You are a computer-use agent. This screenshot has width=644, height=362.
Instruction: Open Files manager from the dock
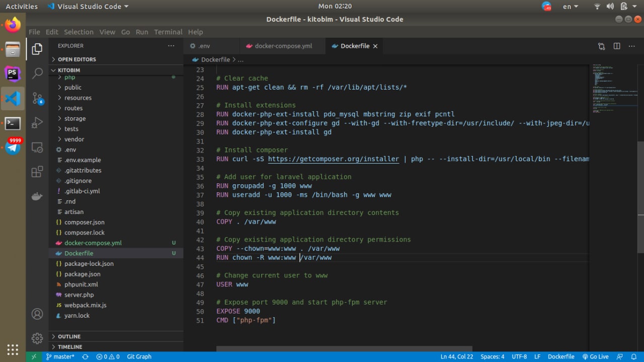pyautogui.click(x=13, y=49)
